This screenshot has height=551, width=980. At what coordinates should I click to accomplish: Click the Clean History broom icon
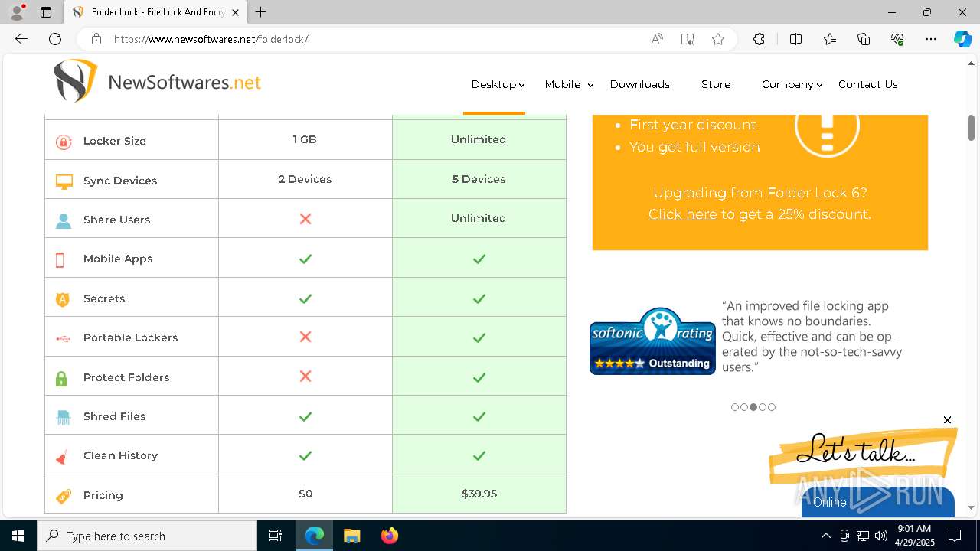click(62, 457)
